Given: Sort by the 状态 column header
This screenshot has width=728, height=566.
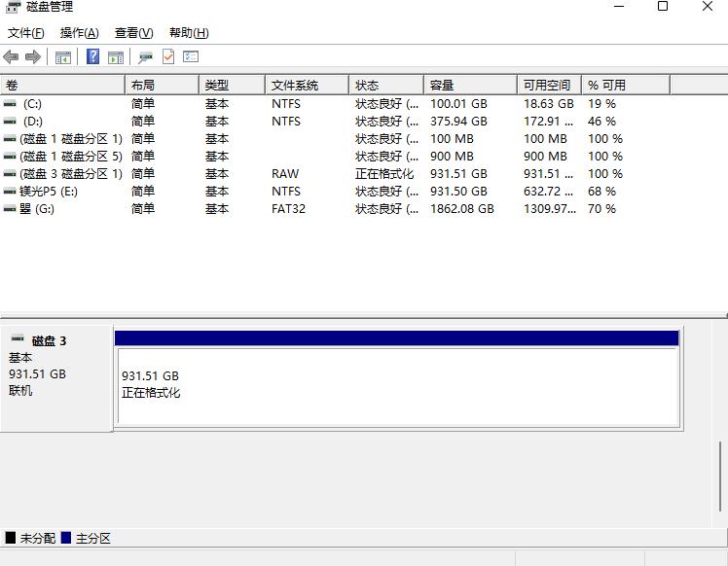Looking at the screenshot, I should (386, 86).
